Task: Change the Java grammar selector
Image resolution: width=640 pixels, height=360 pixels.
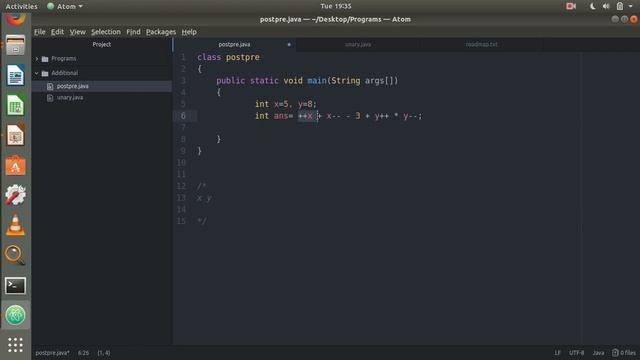Action: (598, 353)
